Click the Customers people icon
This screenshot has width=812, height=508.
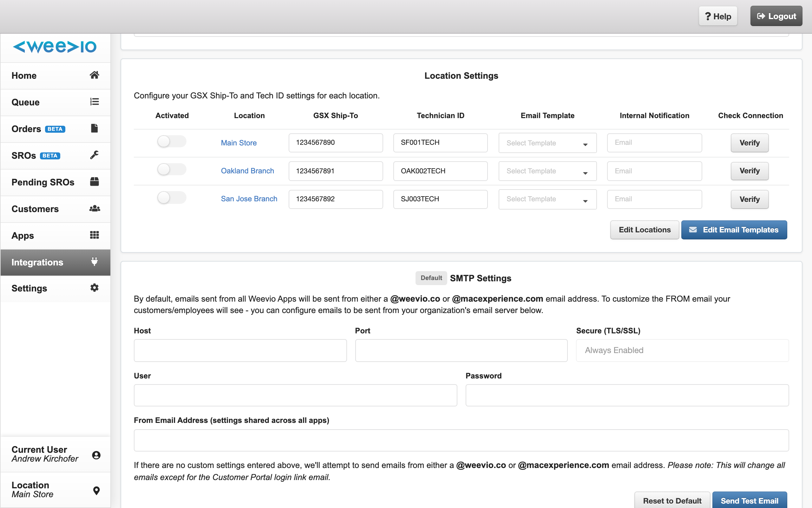[x=94, y=208]
